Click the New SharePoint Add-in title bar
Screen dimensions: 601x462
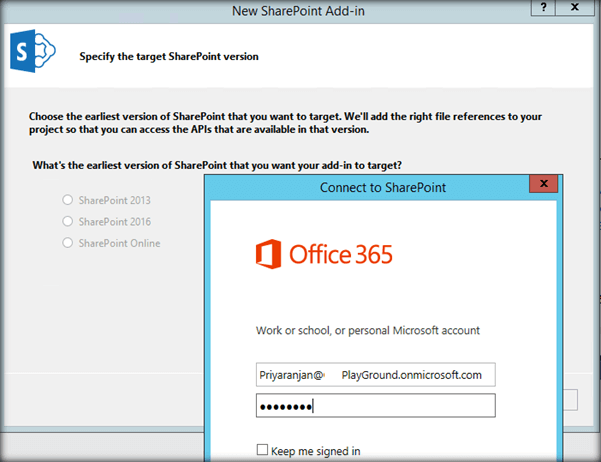coord(300,9)
